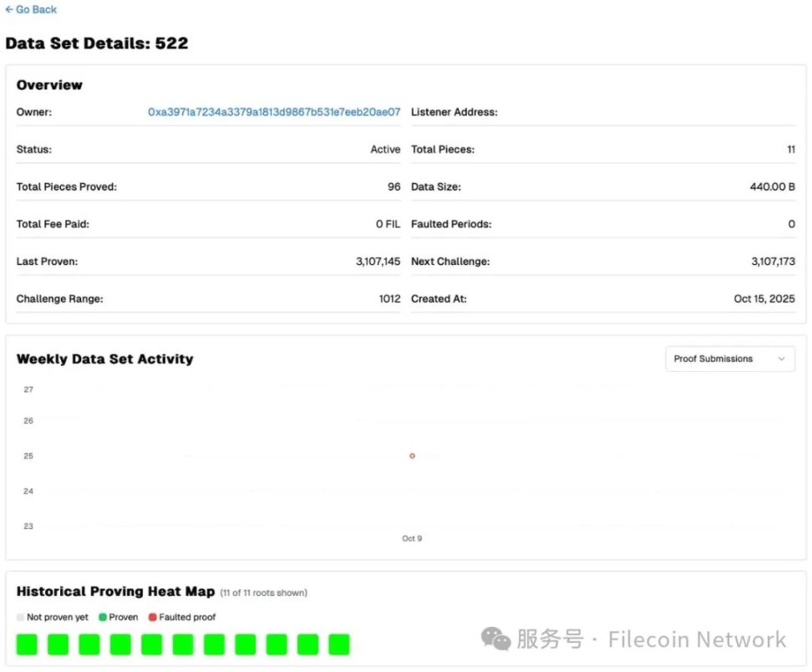Expand the Proof Submissions dropdown
Viewport: 812px width, 672px height.
click(729, 359)
